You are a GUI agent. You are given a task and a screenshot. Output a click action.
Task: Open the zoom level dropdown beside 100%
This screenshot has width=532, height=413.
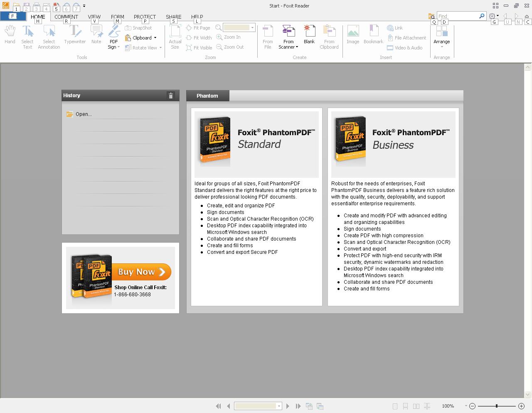pyautogui.click(x=466, y=406)
